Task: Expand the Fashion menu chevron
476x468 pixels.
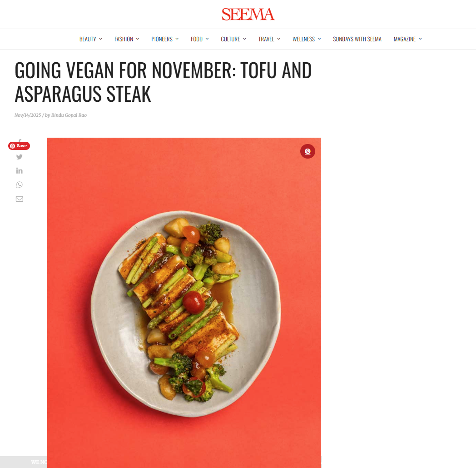Action: [x=138, y=39]
